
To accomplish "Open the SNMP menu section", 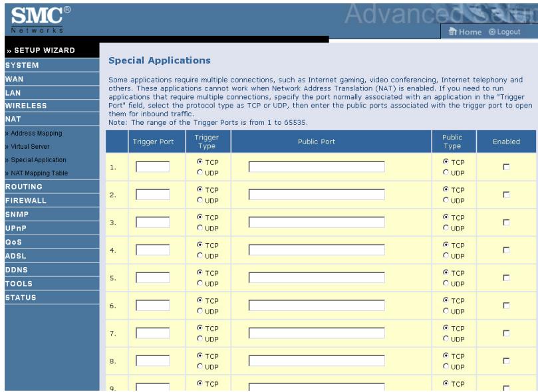I will coord(52,215).
